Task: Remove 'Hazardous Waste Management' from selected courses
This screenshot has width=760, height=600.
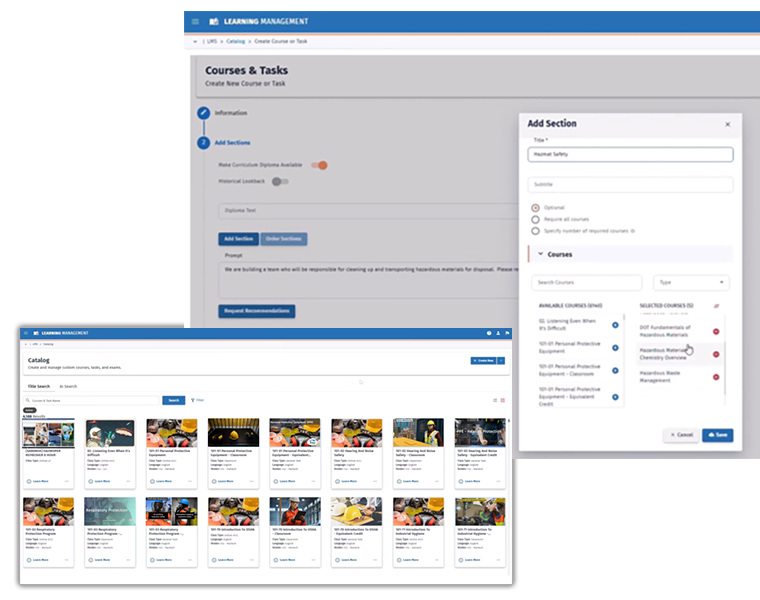Action: tap(716, 377)
